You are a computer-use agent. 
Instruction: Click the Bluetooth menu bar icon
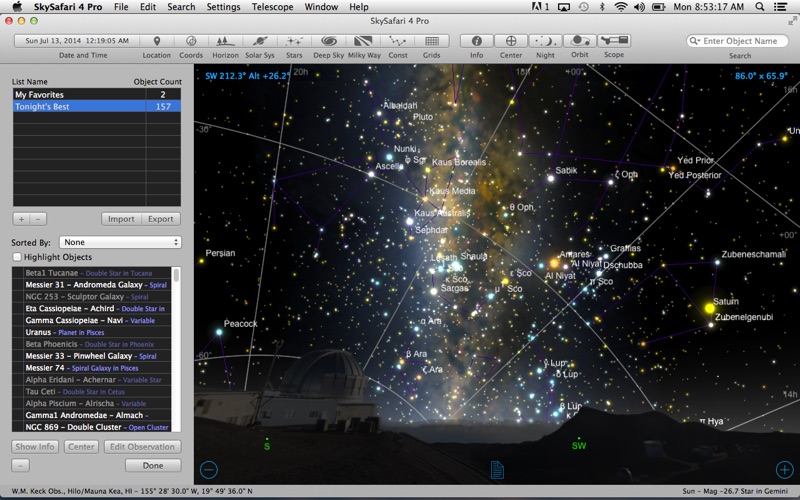click(x=602, y=7)
